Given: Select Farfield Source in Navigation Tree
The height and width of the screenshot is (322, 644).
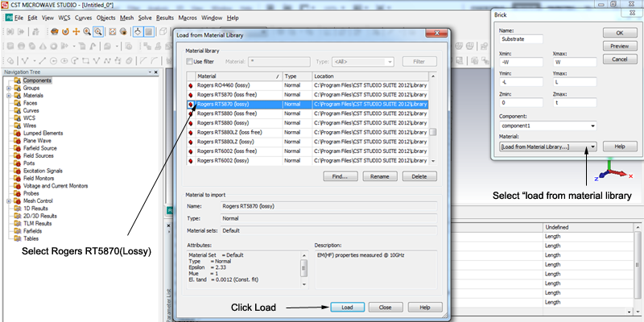Looking at the screenshot, I should (x=39, y=148).
